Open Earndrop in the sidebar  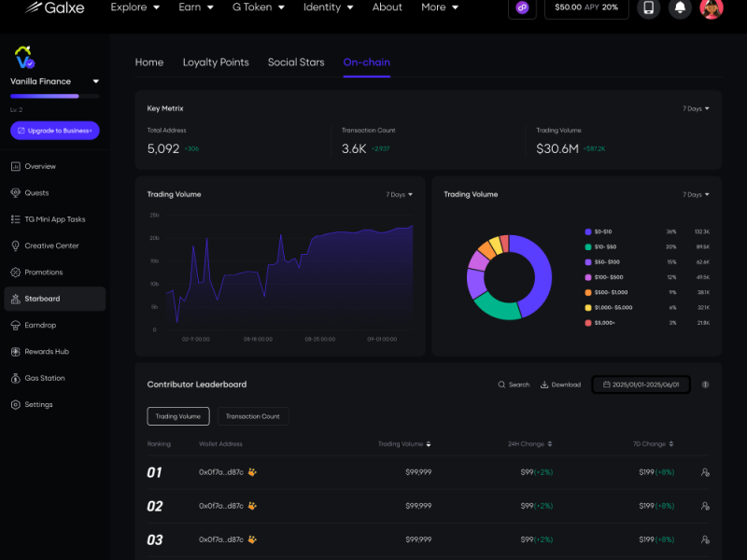55,325
